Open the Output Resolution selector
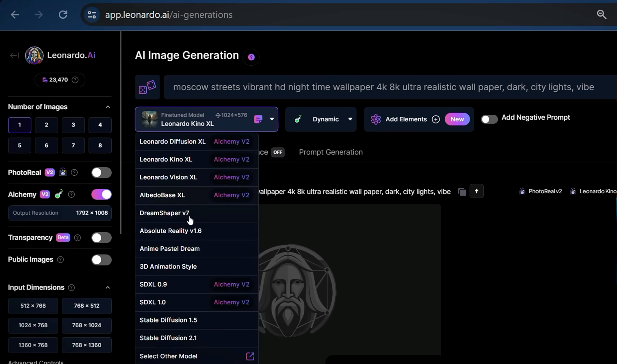 (60, 213)
